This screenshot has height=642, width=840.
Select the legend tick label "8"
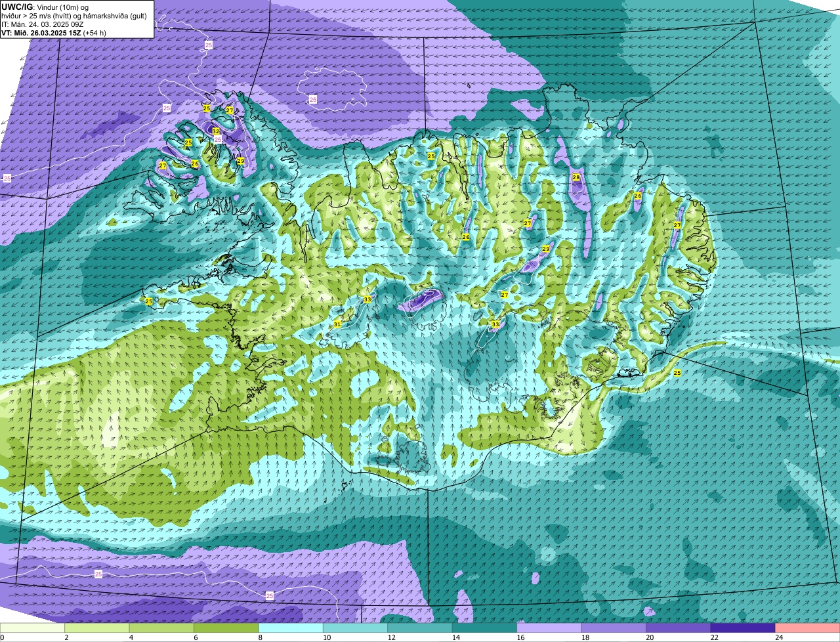(x=259, y=637)
